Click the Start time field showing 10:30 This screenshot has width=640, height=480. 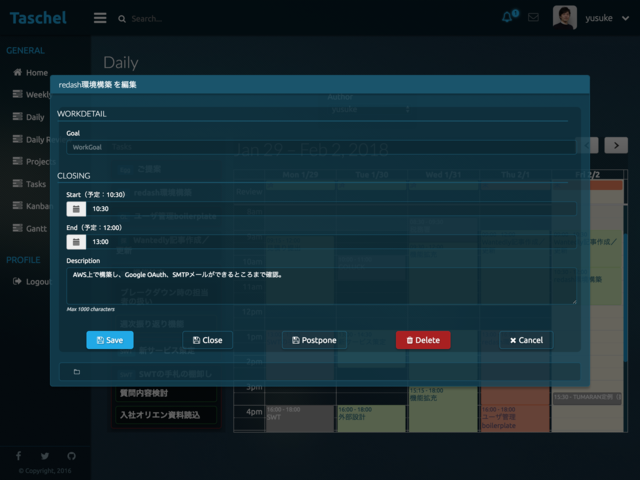(x=330, y=209)
